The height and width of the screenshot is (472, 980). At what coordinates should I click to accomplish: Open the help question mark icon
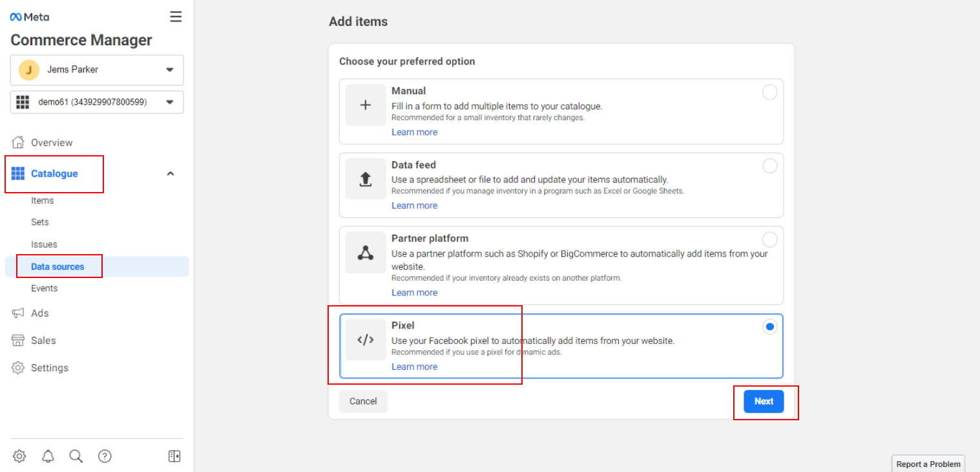click(x=105, y=456)
